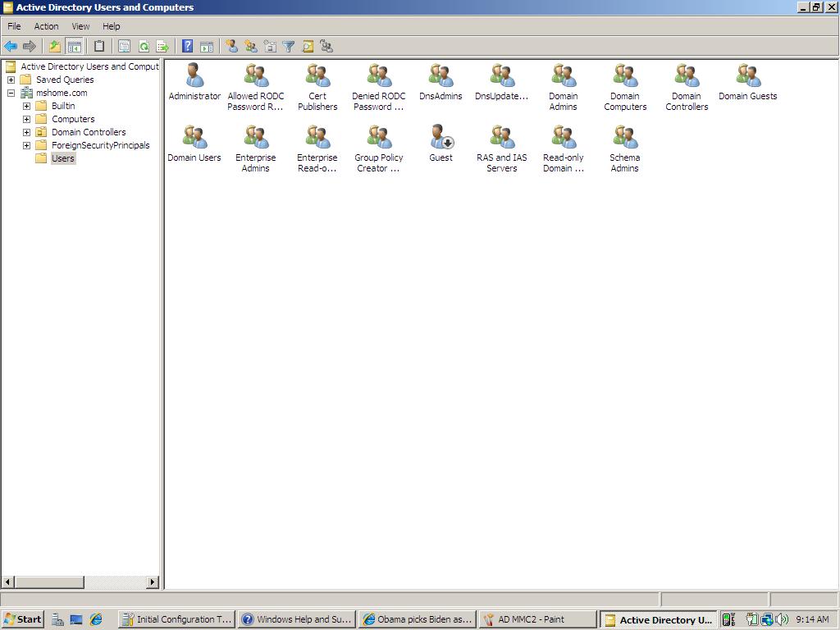
Task: Toggle the Show/Hide Console Tree button
Action: [74, 47]
